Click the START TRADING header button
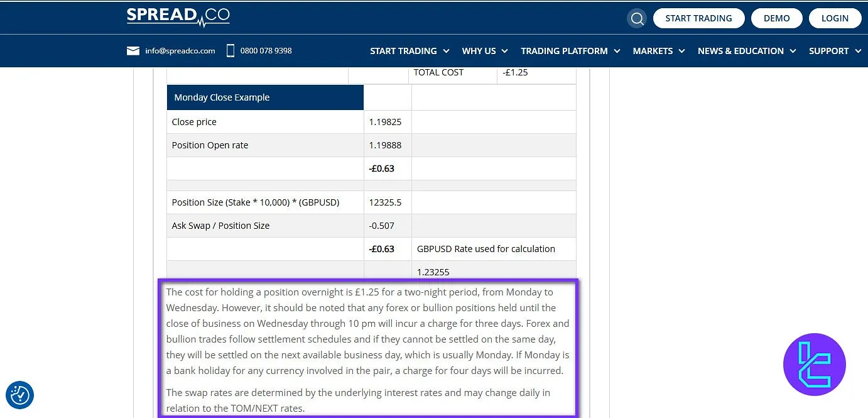The width and height of the screenshot is (868, 418). click(x=698, y=18)
